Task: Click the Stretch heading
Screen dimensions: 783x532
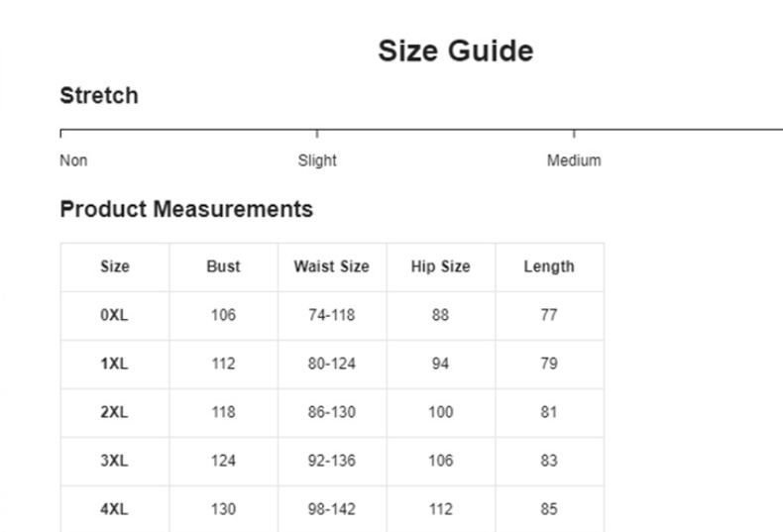Action: [x=99, y=96]
